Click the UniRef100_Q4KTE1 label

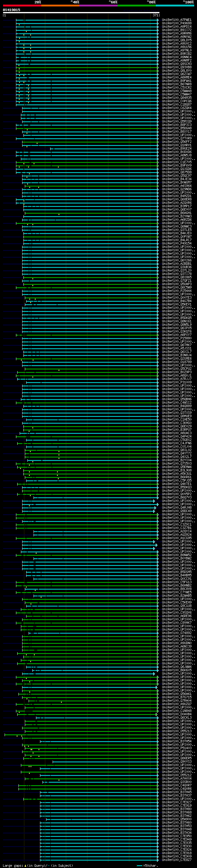[x=176, y=484]
